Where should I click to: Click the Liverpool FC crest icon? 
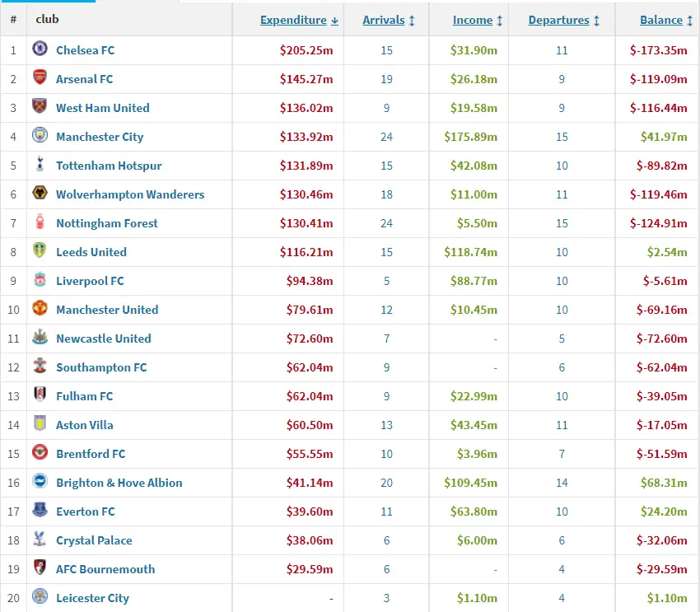[x=40, y=281]
